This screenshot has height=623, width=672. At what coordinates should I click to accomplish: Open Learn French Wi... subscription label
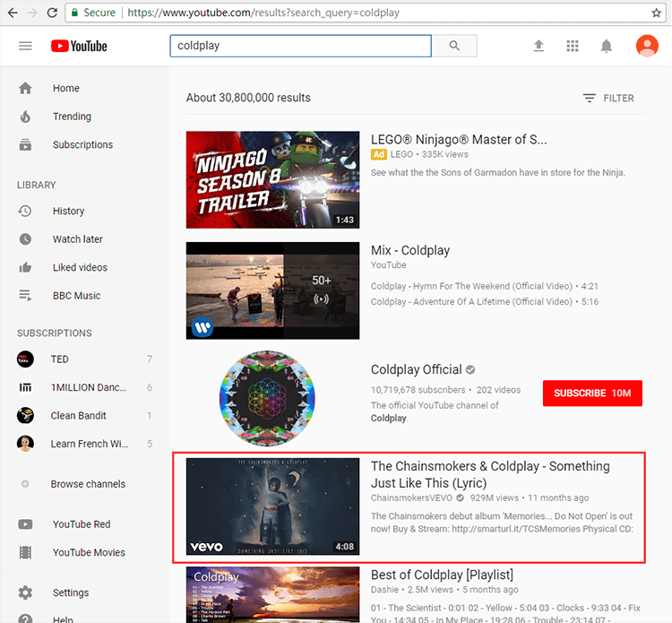point(89,444)
